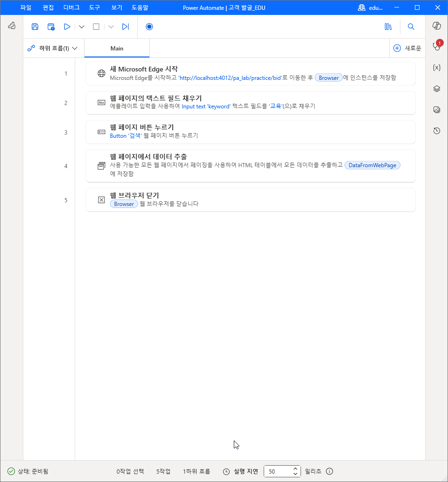This screenshot has width=448, height=482.
Task: Select the '새 Microsoft Edge 시작' action
Action: click(250, 73)
